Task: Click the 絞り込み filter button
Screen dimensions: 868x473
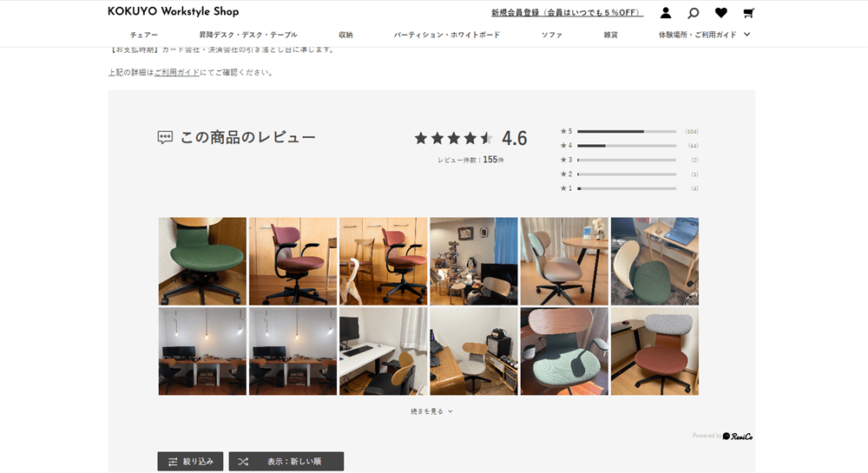Action: tap(190, 462)
